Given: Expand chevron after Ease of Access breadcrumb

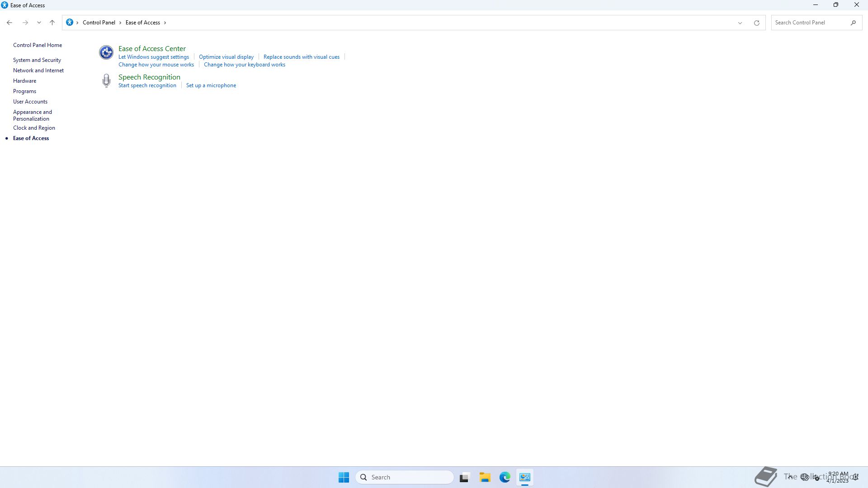Looking at the screenshot, I should 165,23.
